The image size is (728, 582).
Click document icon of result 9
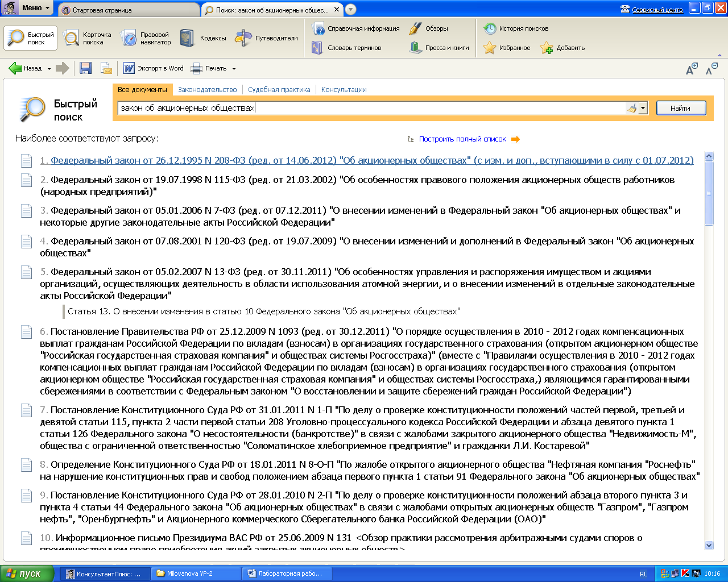tap(26, 496)
